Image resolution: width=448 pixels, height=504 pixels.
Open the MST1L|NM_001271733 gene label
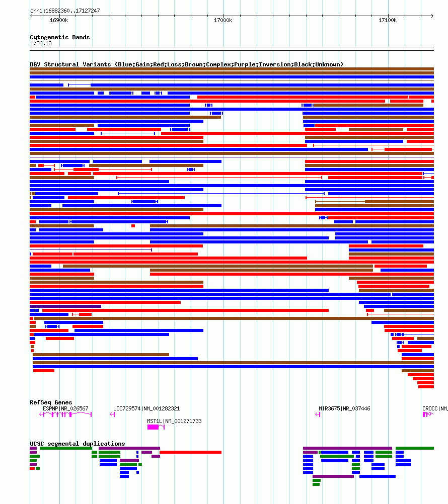[x=174, y=421]
